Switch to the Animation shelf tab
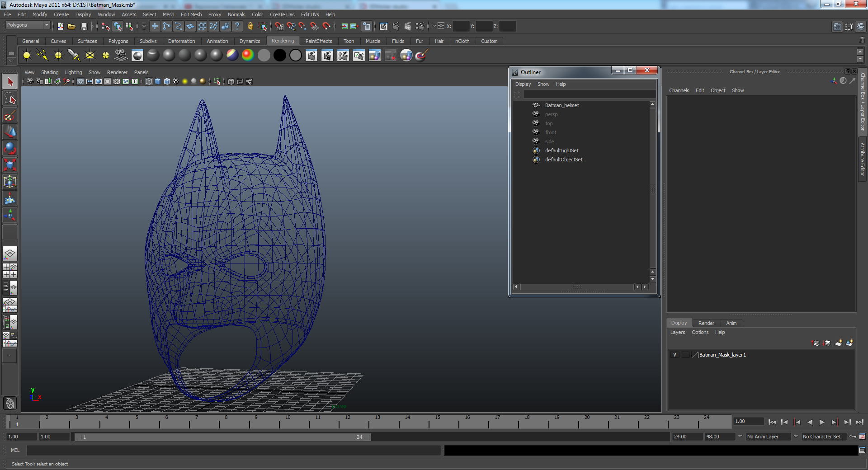Screen dimensions: 868x470 click(217, 41)
